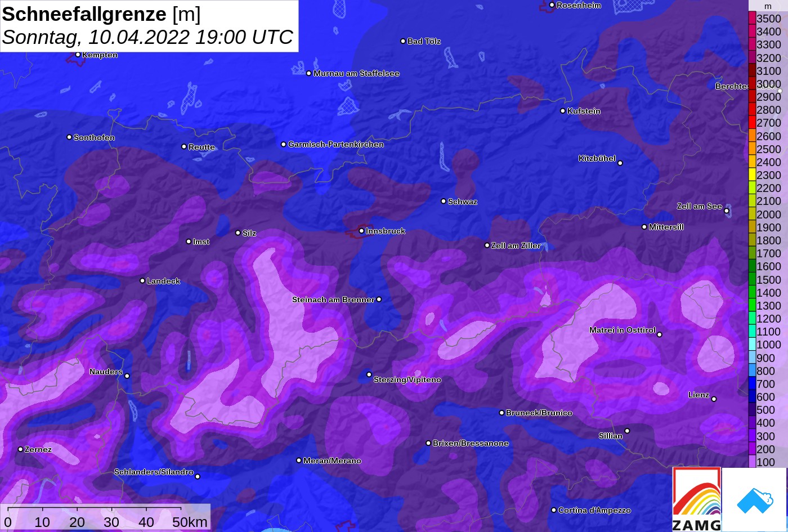Screen dimensions: 788x532
Task: Click the Mittersill marker dot
Action: 644,227
